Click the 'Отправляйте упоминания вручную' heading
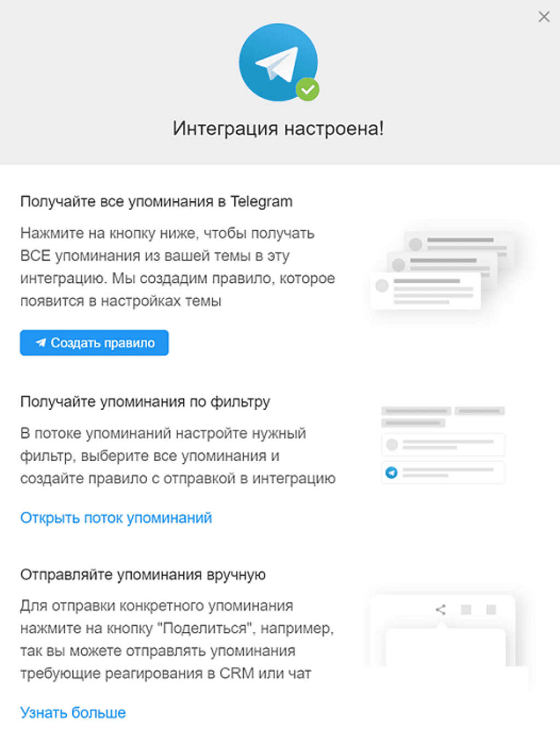560x745 pixels. (x=143, y=574)
